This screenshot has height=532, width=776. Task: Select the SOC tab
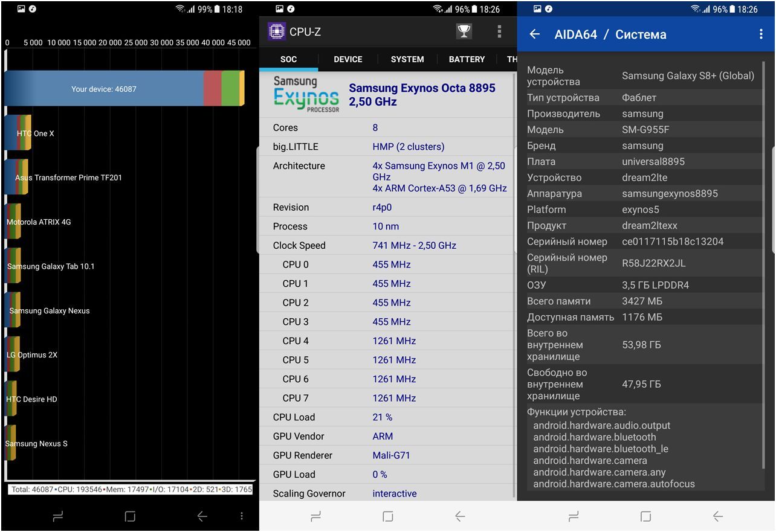click(289, 59)
